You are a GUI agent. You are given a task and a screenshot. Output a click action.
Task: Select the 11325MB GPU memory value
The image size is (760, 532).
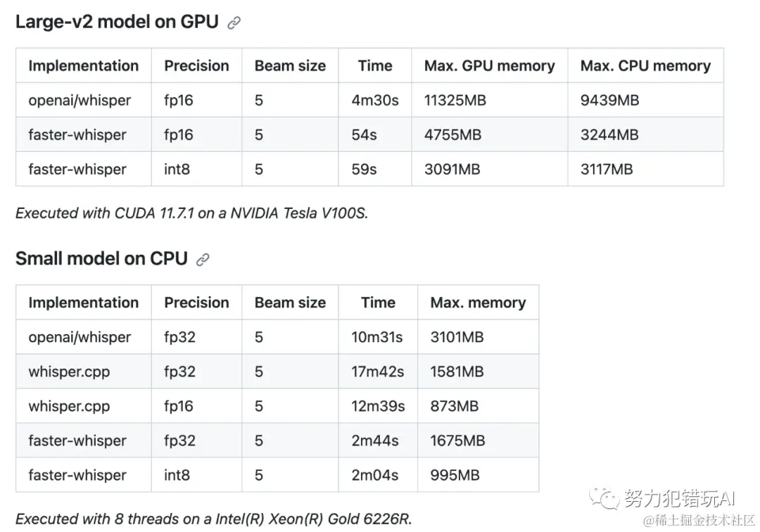[455, 101]
